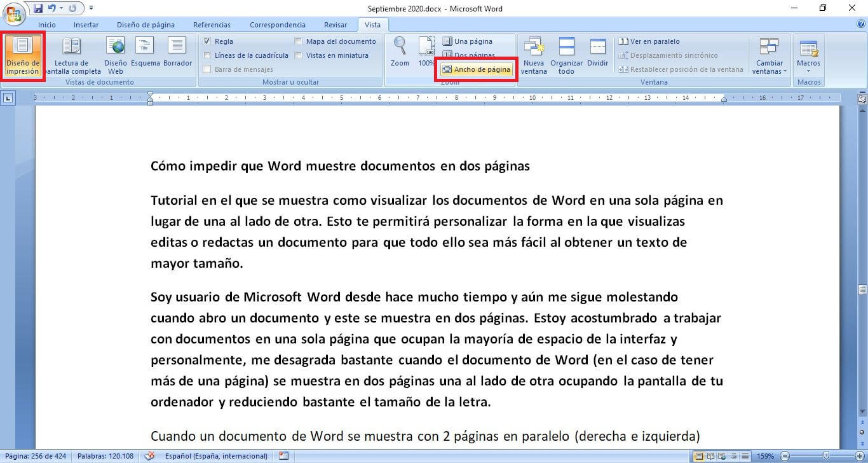Check the Mapa del documento option
The height and width of the screenshot is (463, 868).
tap(299, 41)
